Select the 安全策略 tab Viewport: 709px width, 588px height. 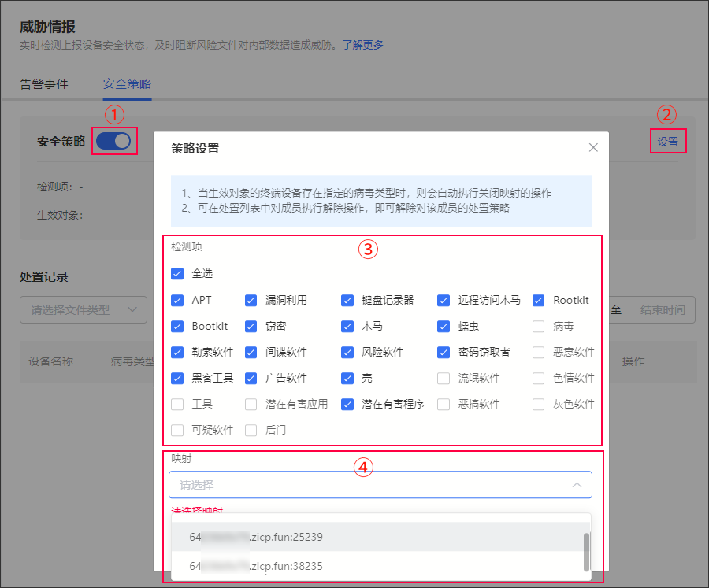coord(127,84)
